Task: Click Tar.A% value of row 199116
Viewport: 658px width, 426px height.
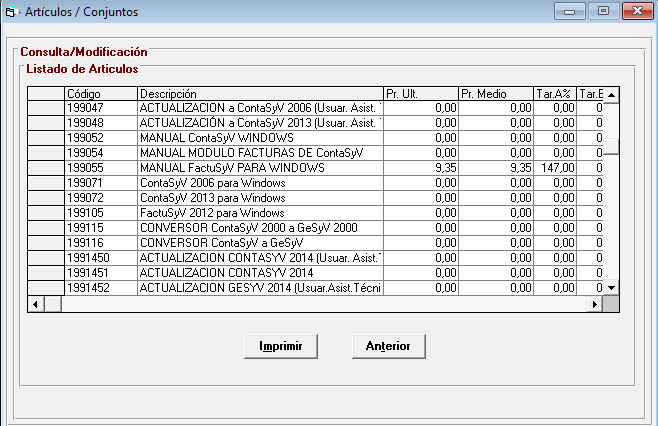Action: [555, 243]
